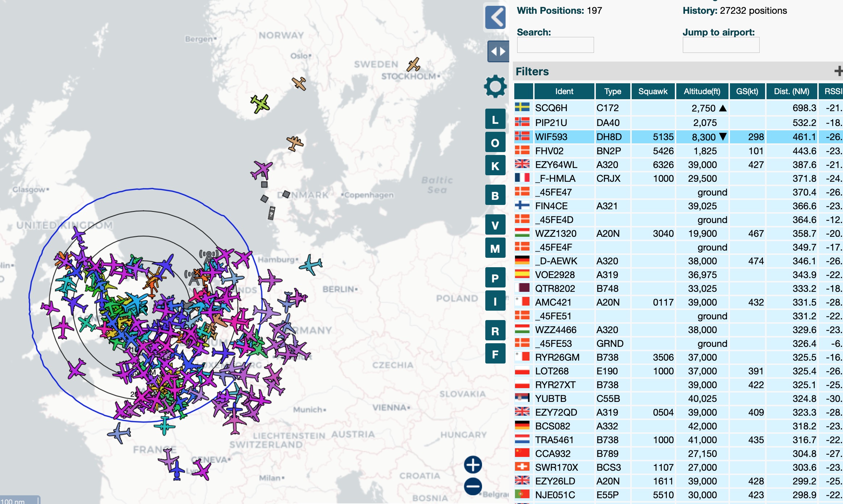Toggle the M map button
The image size is (843, 504).
coord(495,248)
